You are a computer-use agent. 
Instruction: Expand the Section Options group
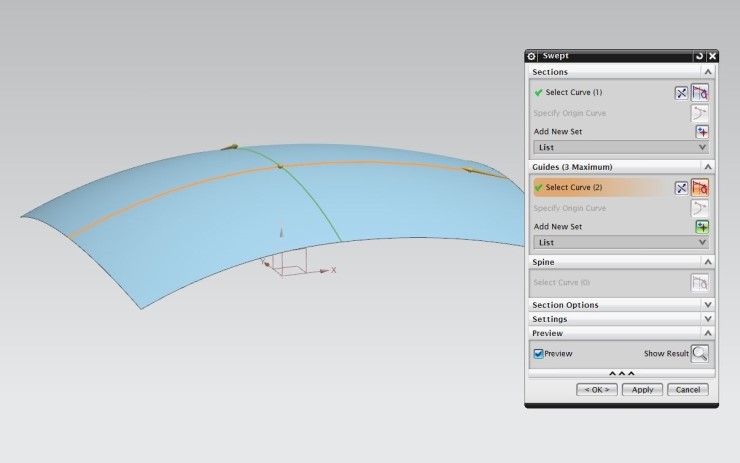coord(620,305)
